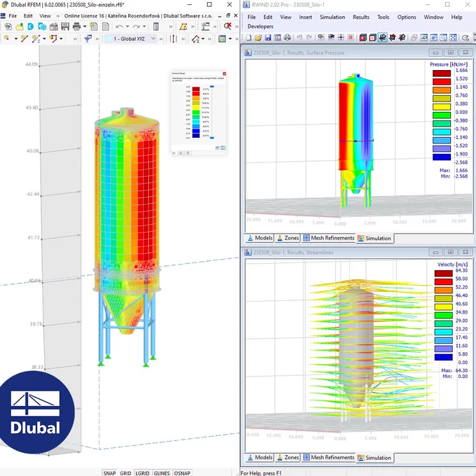476x476 pixels.
Task: Click the dark red 1.666 pressure legend swatch
Action: click(x=442, y=73)
